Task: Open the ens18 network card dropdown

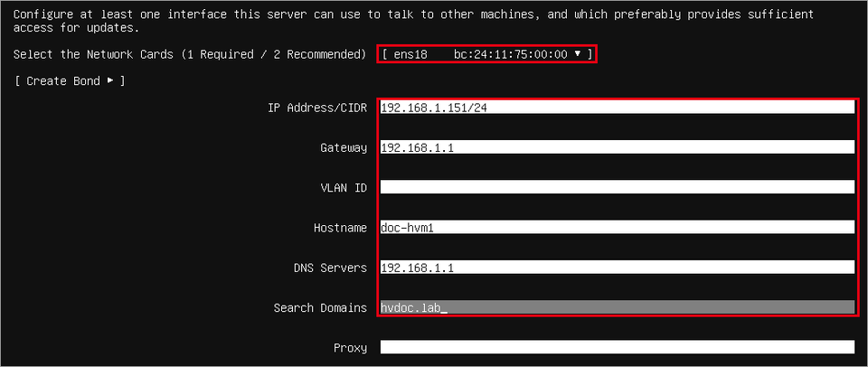Action: (x=487, y=54)
